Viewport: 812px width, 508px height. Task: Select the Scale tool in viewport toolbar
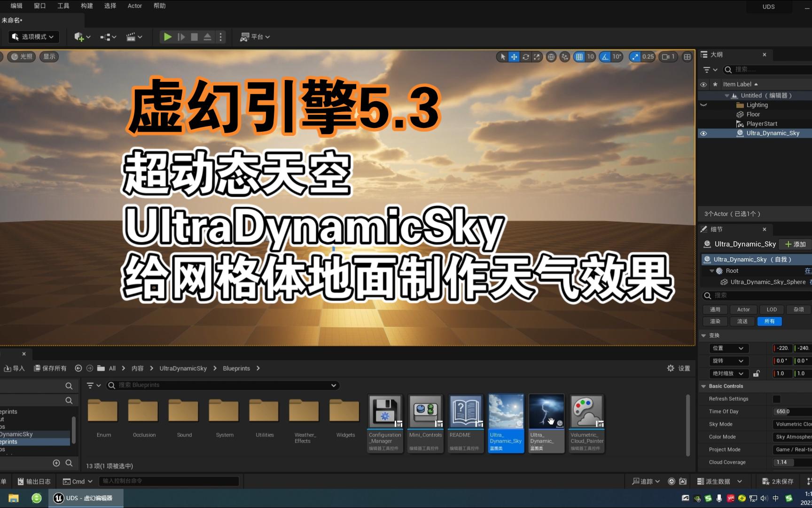click(x=537, y=56)
